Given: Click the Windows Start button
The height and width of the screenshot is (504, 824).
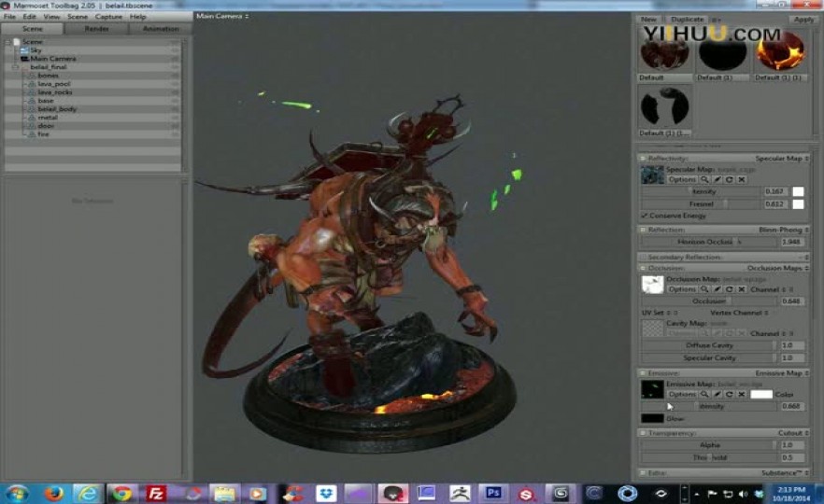Looking at the screenshot, I should tap(17, 494).
